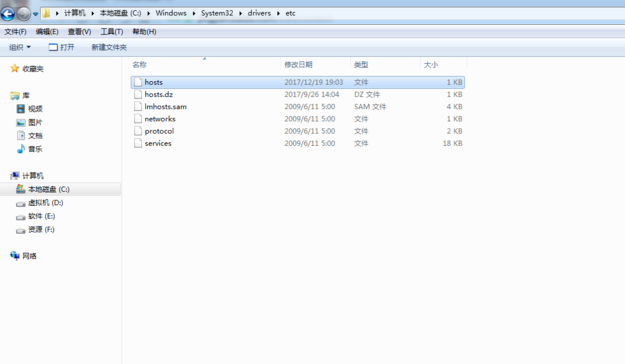Viewport: 625px width, 364px height.
Task: Select etc in the address path
Action: tap(291, 13)
